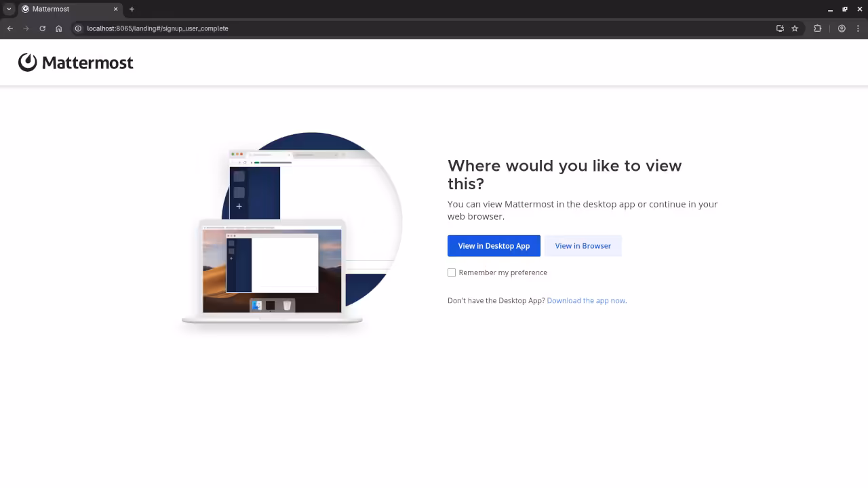
Task: Click the site information icon beside the URL
Action: (x=78, y=28)
